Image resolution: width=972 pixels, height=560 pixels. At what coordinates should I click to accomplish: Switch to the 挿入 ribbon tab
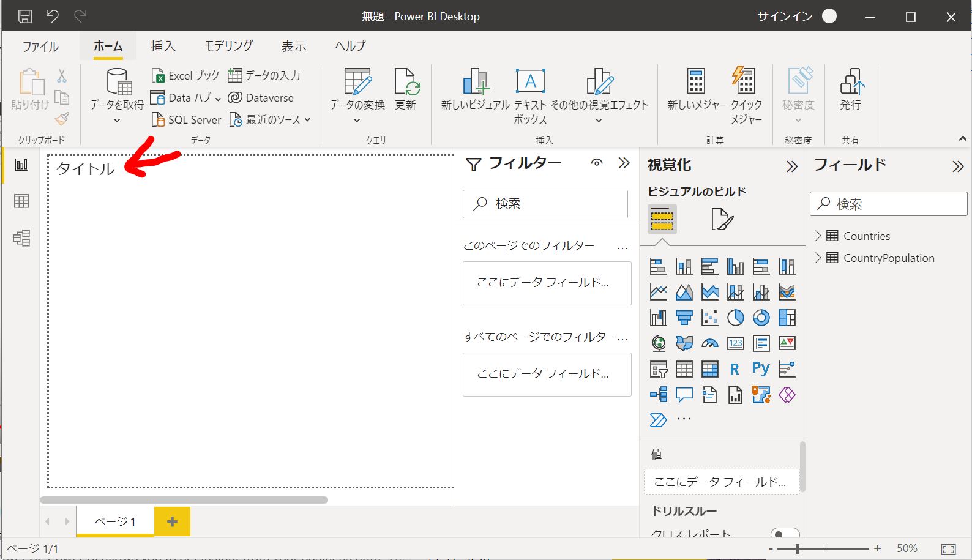[163, 46]
